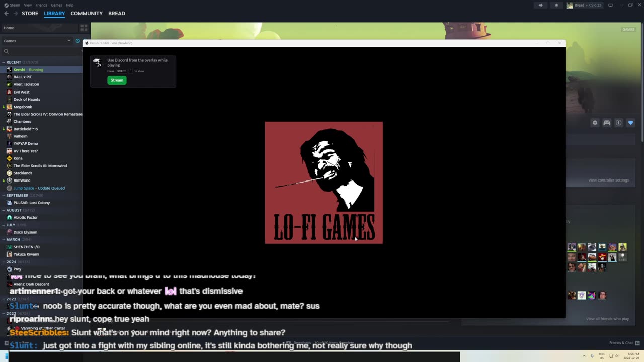
Task: Select Jump Space - Update Queued
Action: 41,188
